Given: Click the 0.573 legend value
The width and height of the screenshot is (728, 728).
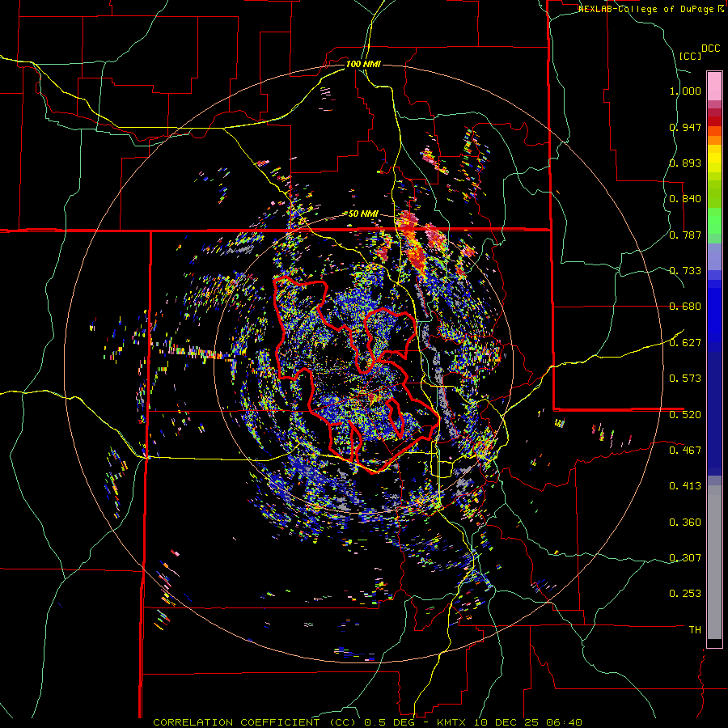Looking at the screenshot, I should pyautogui.click(x=685, y=379).
